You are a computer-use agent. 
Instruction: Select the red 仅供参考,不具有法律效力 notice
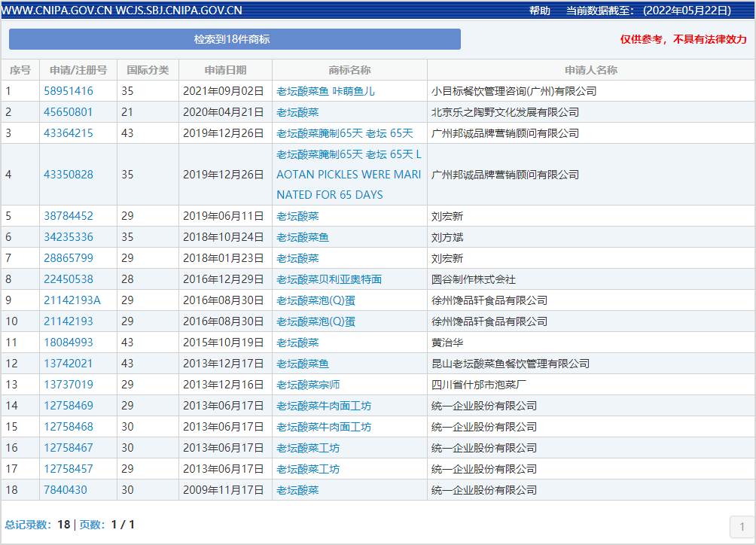click(684, 39)
